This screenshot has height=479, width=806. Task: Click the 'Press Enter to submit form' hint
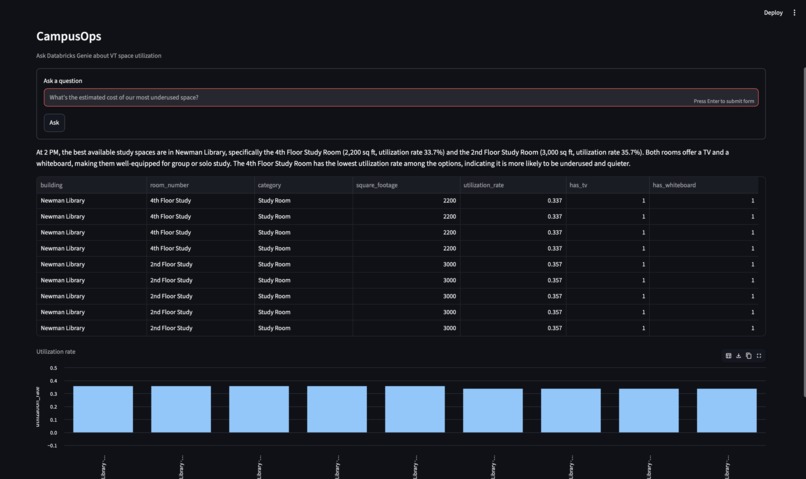pyautogui.click(x=724, y=101)
